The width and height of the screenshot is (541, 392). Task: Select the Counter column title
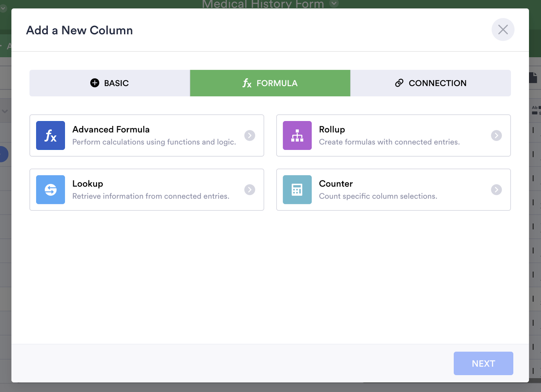(336, 184)
